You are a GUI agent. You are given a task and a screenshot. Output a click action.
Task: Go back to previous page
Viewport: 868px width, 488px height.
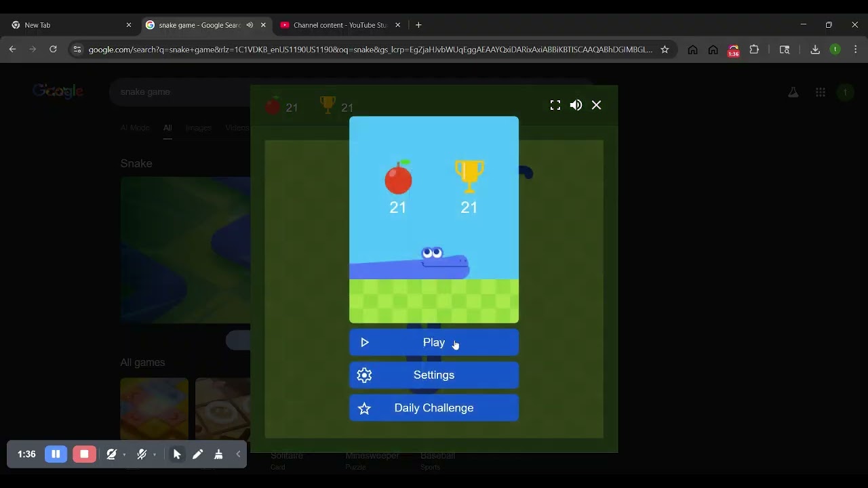click(12, 49)
